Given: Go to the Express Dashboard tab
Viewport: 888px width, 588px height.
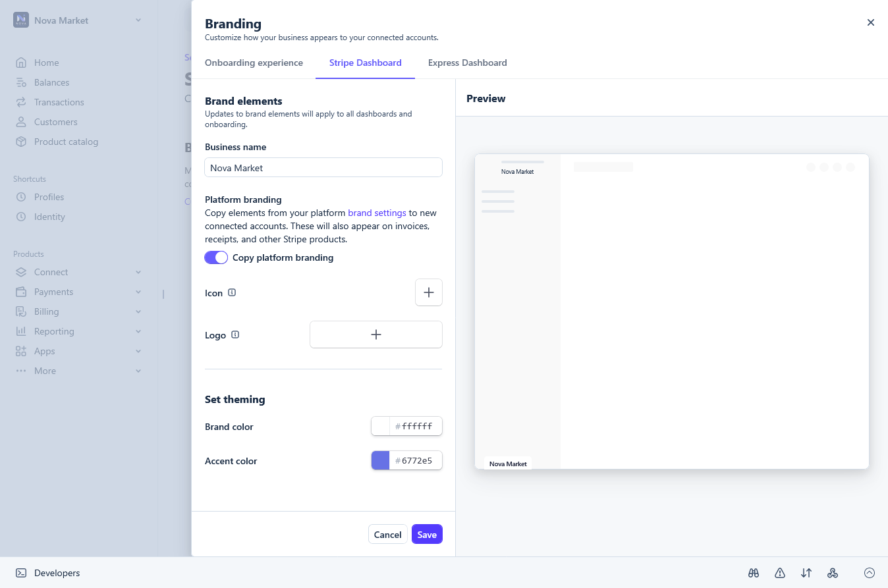Looking at the screenshot, I should point(468,63).
